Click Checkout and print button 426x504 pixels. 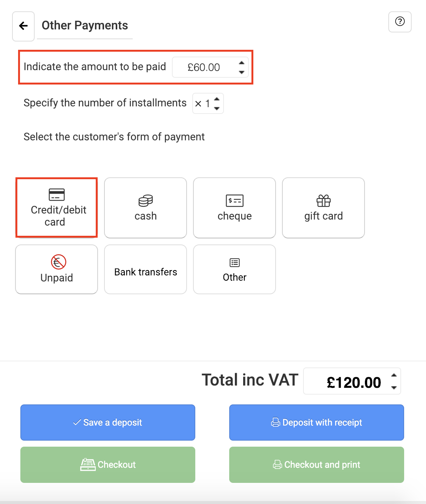[317, 465]
